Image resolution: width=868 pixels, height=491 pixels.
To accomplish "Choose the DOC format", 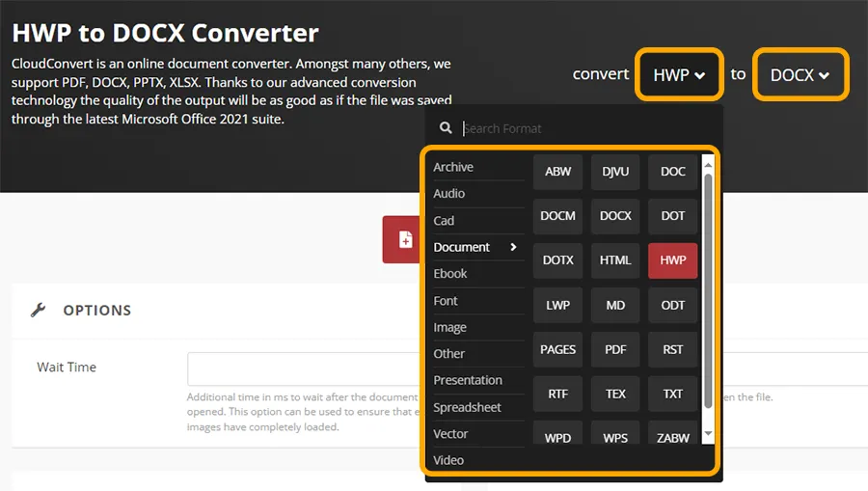I will 673,172.
